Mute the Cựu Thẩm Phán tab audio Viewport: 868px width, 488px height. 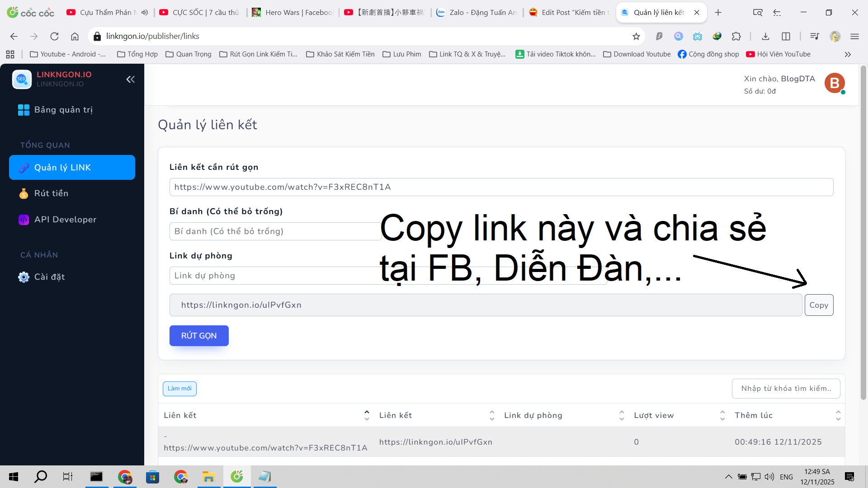tap(145, 13)
